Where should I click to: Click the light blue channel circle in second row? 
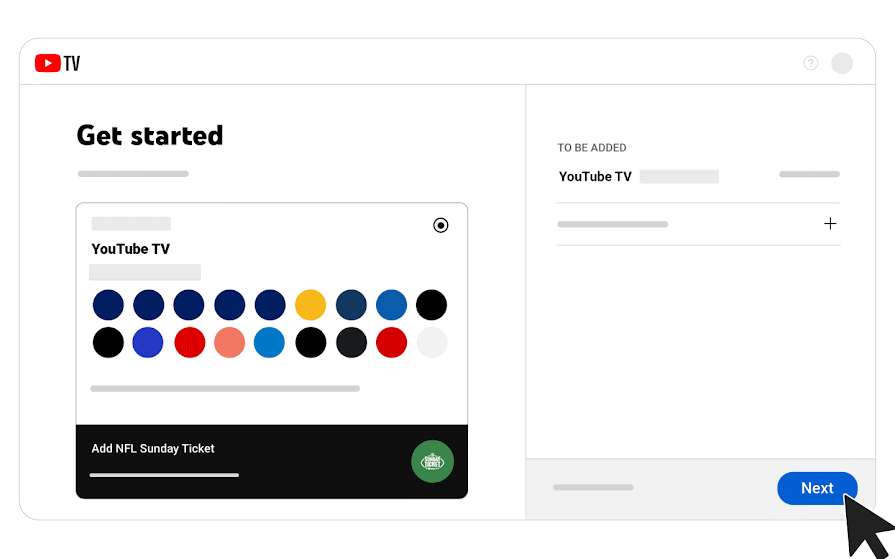click(269, 343)
